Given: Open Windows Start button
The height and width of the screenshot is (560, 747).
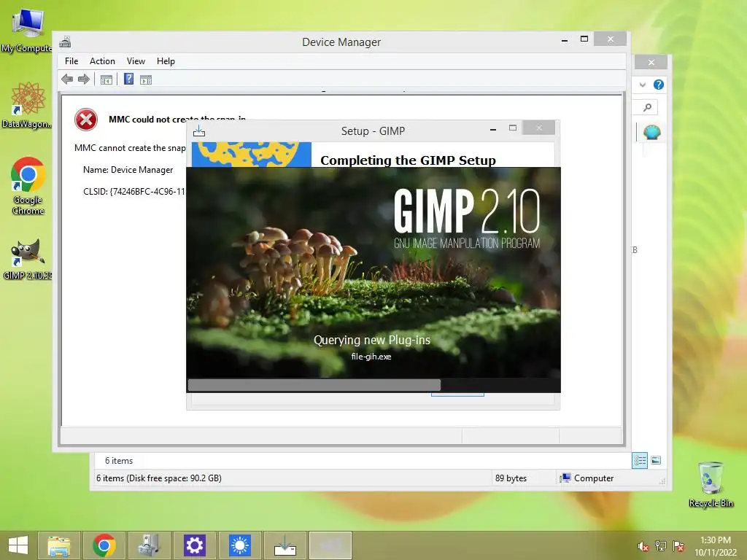Looking at the screenshot, I should pos(18,545).
